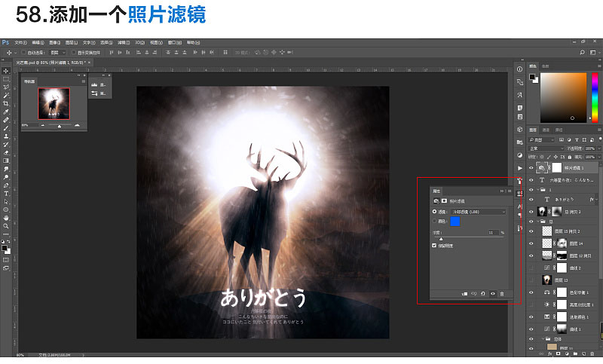This screenshot has width=603, height=364.
Task: Open the 3D cube panel icon in dock
Action: pos(519,129)
